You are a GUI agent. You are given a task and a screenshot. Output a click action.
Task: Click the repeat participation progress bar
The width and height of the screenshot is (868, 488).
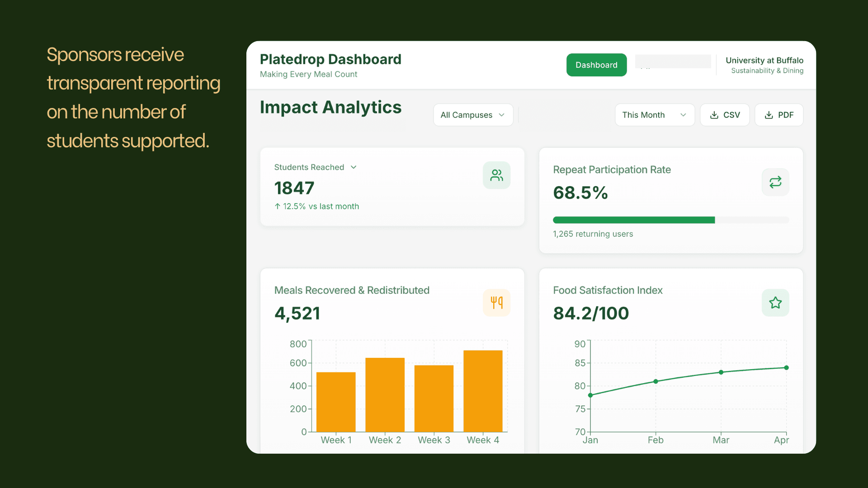click(x=670, y=220)
